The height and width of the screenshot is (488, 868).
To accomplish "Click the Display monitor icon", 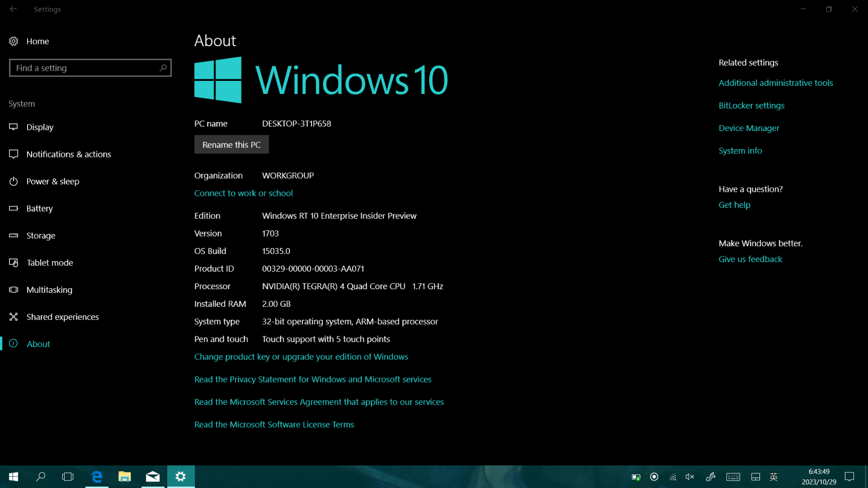I will tap(14, 127).
